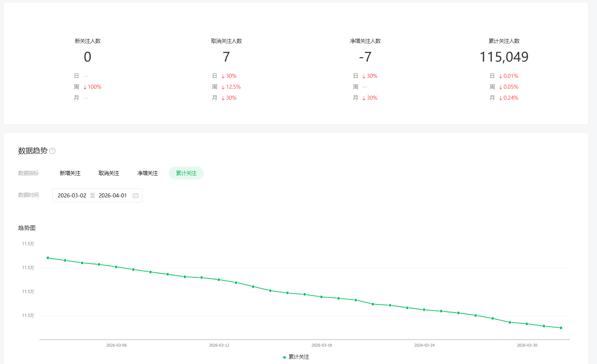Click the weekly 100% decrease under 新关注人数

click(x=92, y=87)
